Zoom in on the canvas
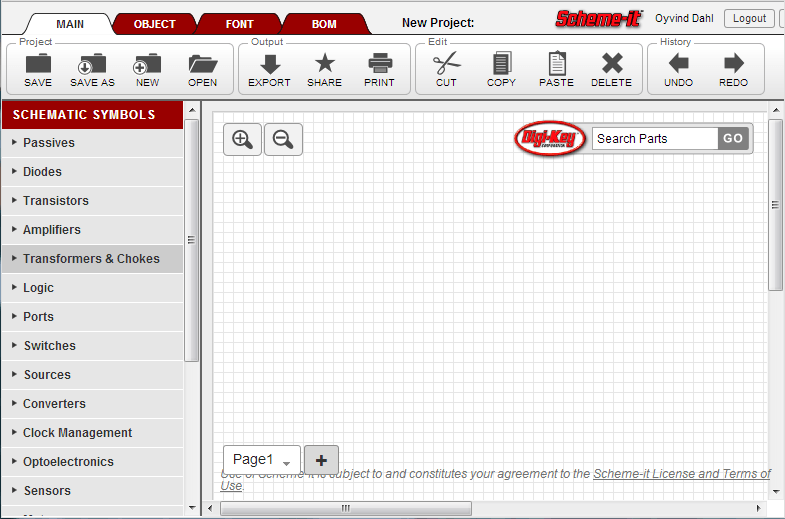This screenshot has height=519, width=785. [x=242, y=140]
